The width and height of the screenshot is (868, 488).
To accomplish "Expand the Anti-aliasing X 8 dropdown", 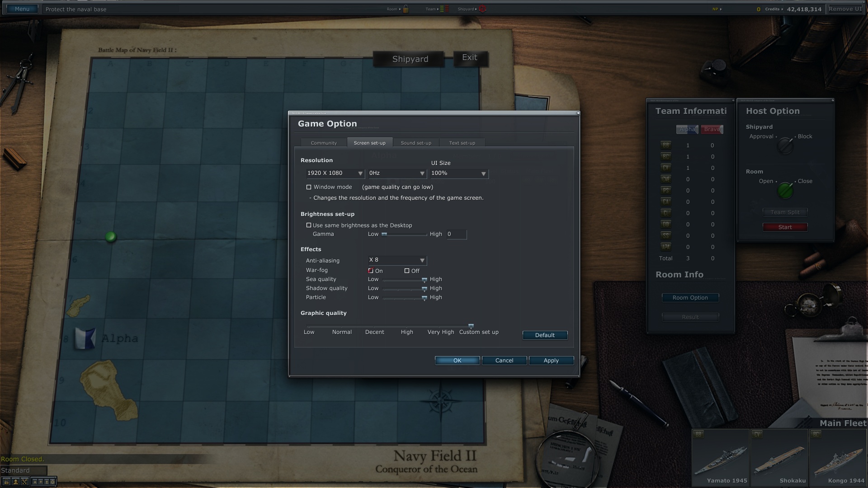I will tap(397, 260).
